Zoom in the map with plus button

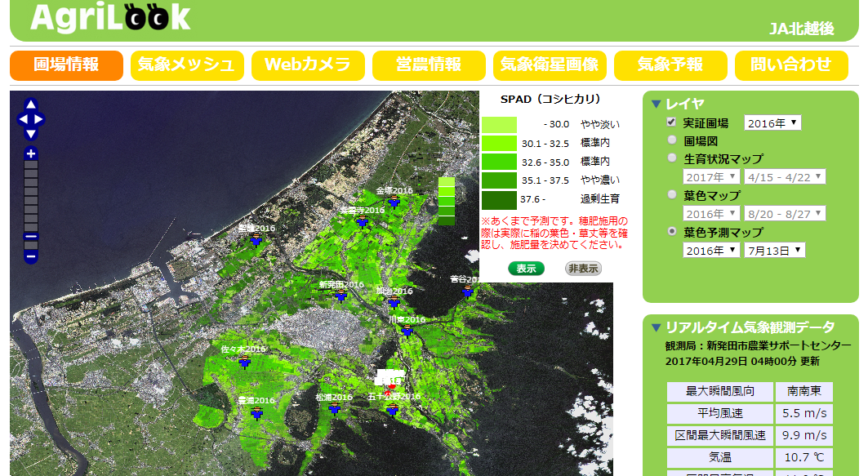click(x=31, y=153)
